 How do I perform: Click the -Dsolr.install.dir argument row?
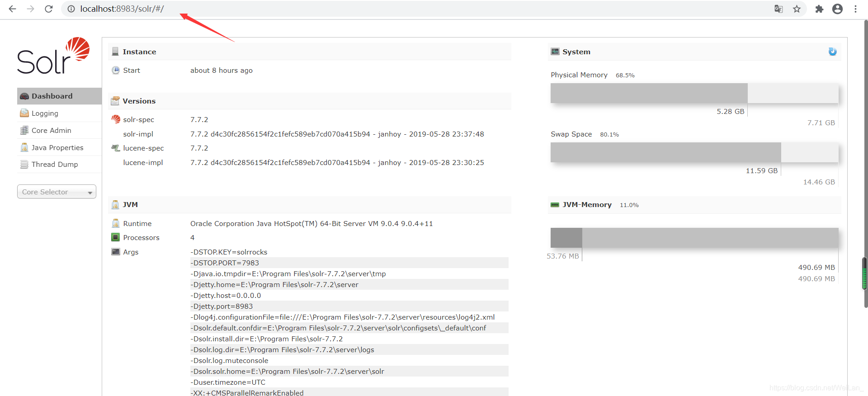pyautogui.click(x=349, y=339)
